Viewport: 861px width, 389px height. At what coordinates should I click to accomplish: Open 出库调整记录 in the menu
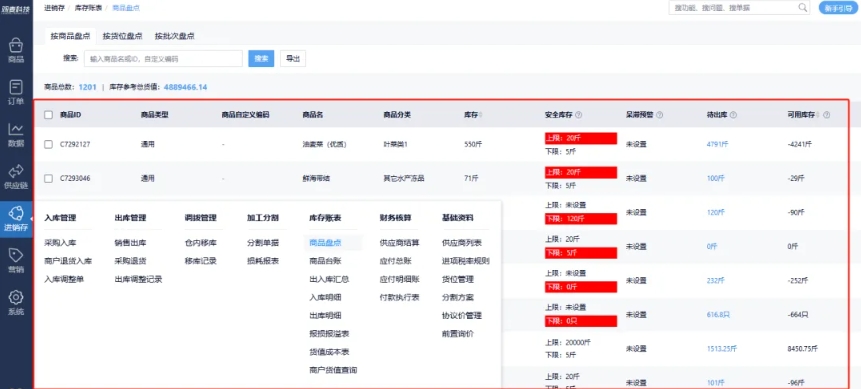(x=138, y=279)
